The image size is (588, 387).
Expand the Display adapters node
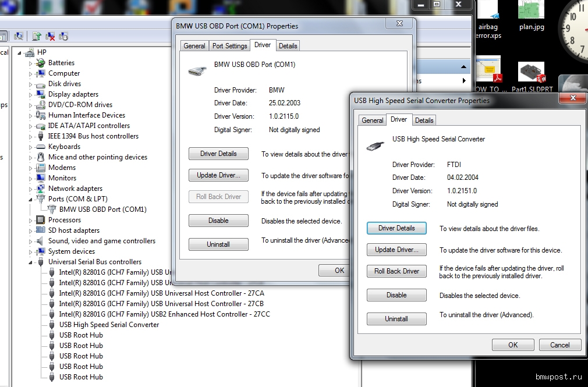(31, 94)
